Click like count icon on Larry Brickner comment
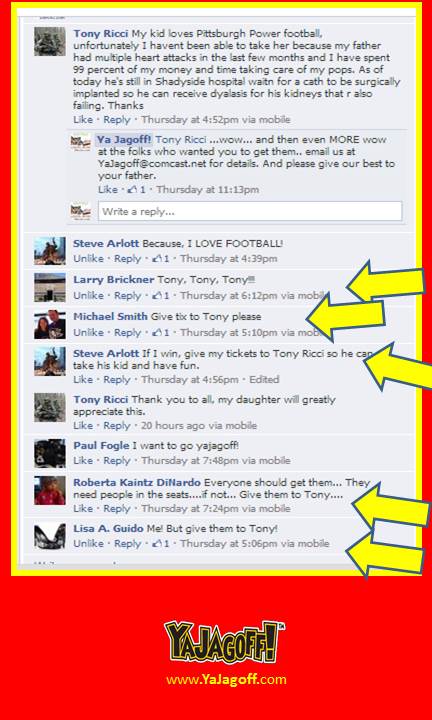 point(157,296)
